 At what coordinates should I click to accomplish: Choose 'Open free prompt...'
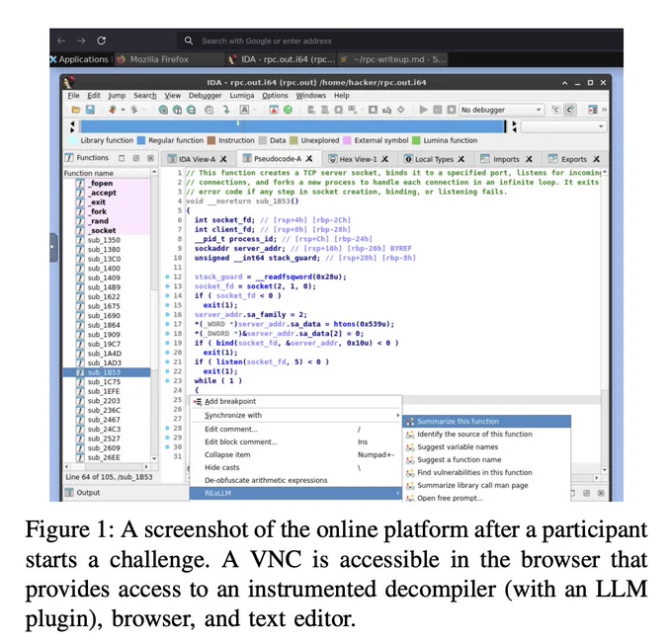(x=487, y=499)
